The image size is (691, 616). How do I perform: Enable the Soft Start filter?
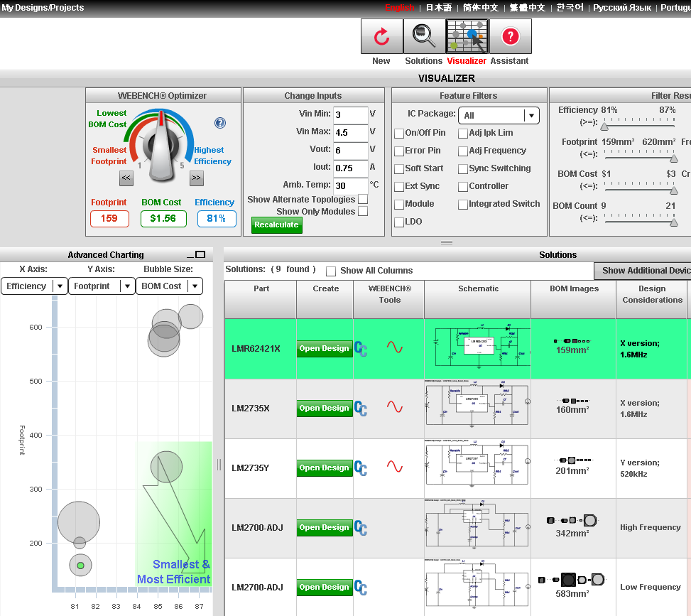[x=399, y=168]
